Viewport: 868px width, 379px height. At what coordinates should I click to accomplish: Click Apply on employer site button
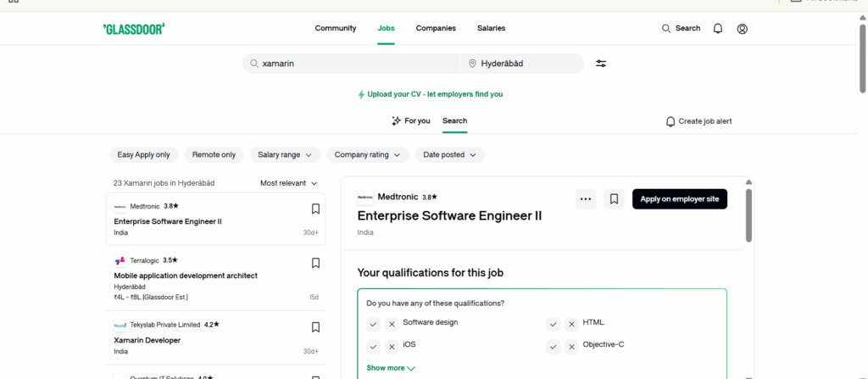(679, 199)
